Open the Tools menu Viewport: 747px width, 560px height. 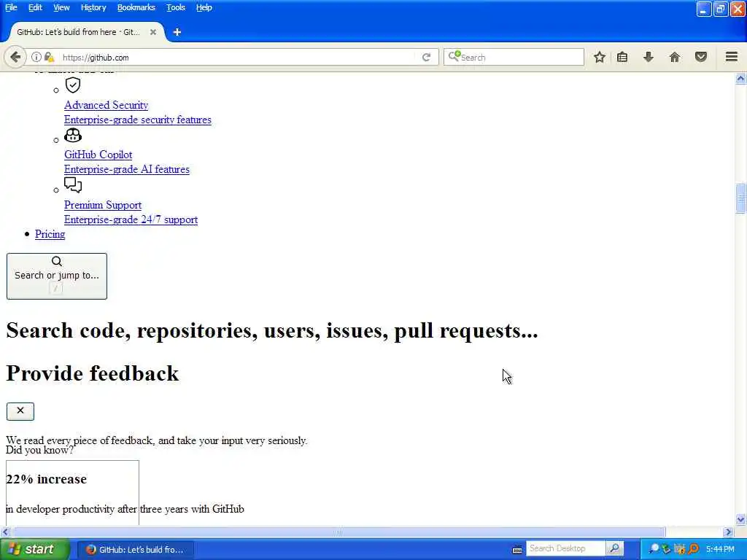pyautogui.click(x=175, y=7)
